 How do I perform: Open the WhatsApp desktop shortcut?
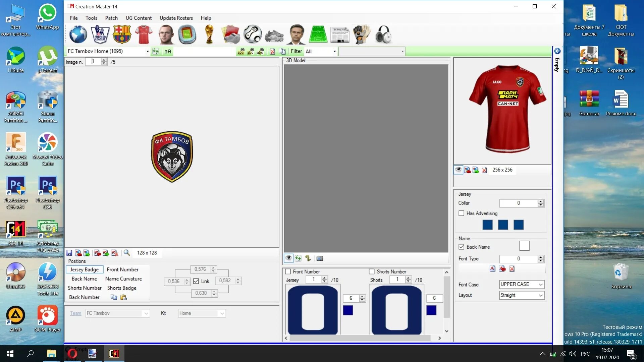point(47,17)
